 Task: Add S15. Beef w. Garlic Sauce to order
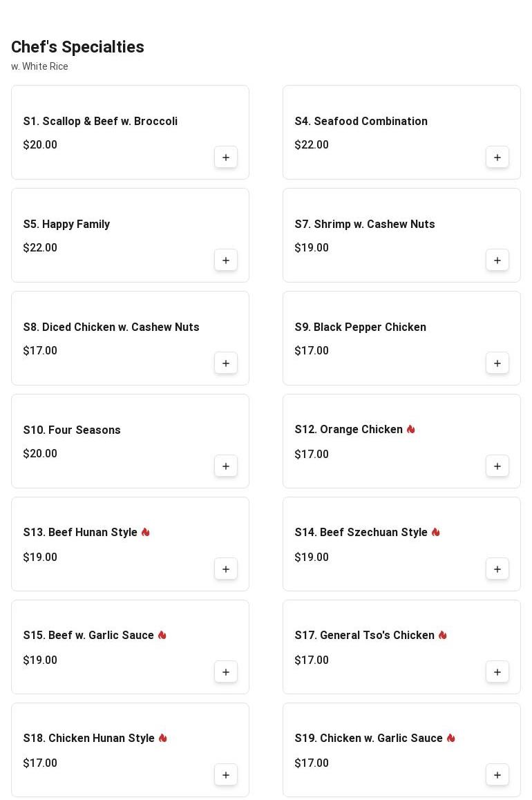coord(226,672)
